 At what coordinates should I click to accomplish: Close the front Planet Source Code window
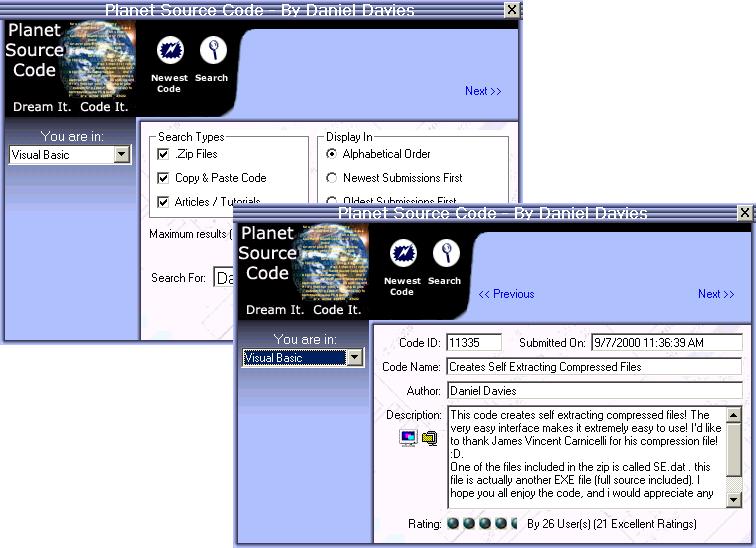pyautogui.click(x=744, y=213)
